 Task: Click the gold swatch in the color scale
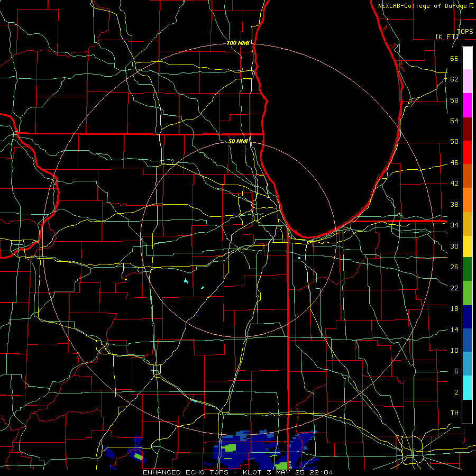[467, 224]
